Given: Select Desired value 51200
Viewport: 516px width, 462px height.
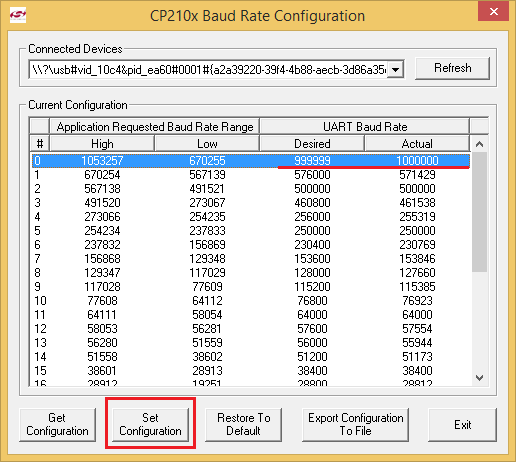Looking at the screenshot, I should [312, 357].
